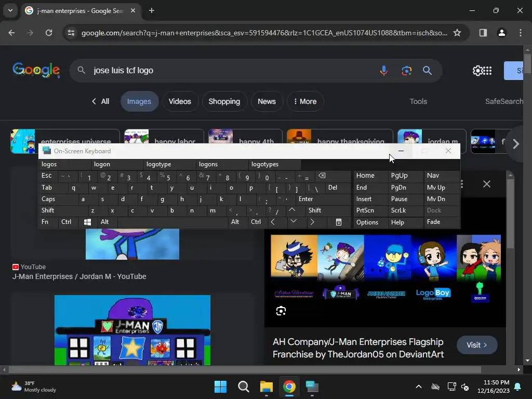Switch to News tab
The height and width of the screenshot is (399, 532).
(x=267, y=101)
